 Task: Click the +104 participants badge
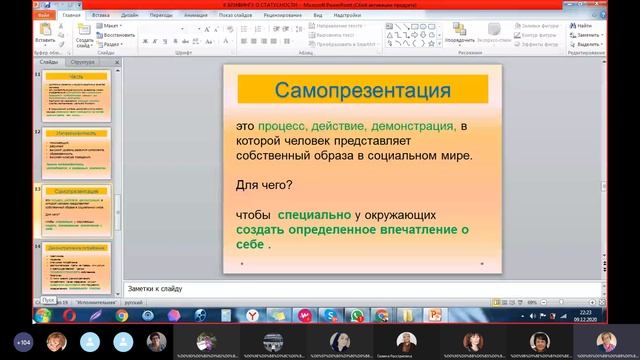click(x=24, y=342)
